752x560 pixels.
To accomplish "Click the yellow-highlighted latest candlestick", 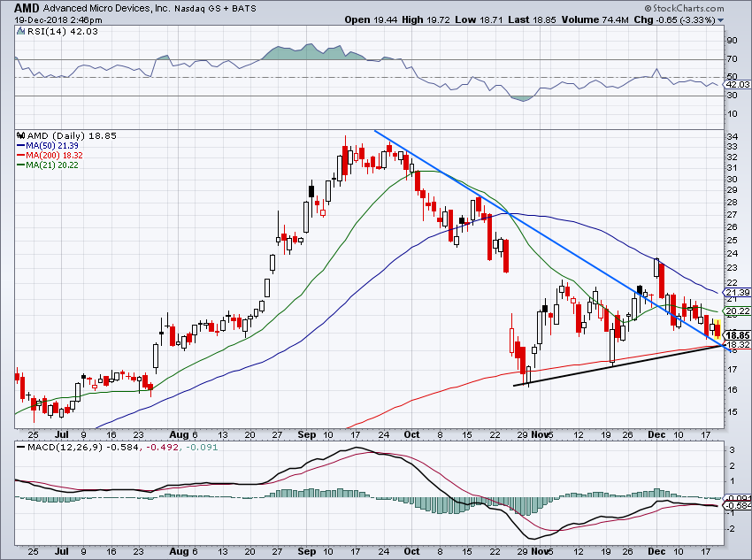I will [x=717, y=327].
